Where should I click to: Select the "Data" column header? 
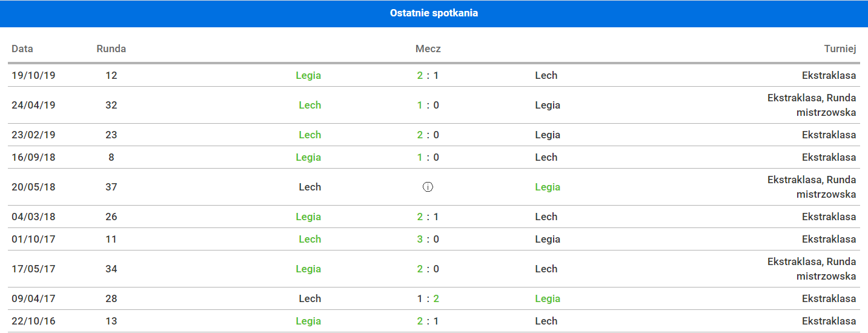pyautogui.click(x=22, y=49)
